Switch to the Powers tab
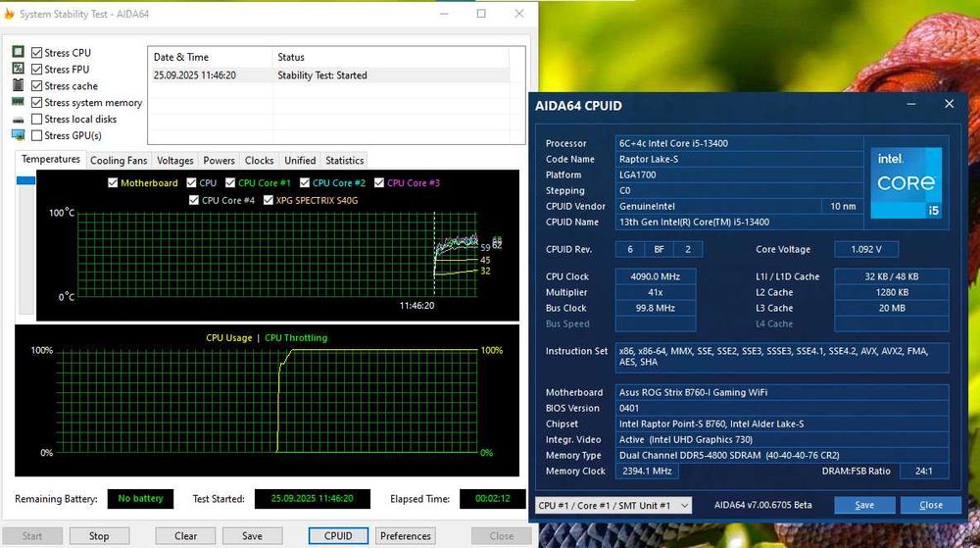980x548 pixels. coord(219,161)
